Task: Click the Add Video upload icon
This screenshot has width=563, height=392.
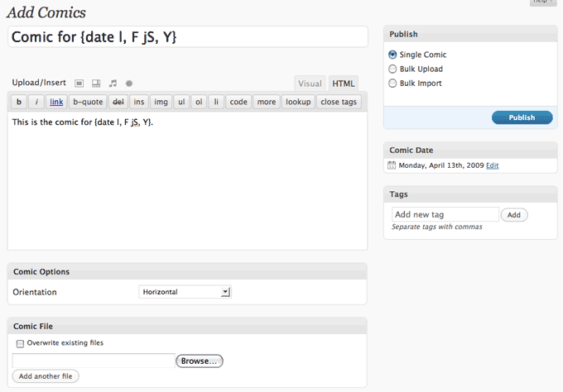Action: tap(96, 84)
